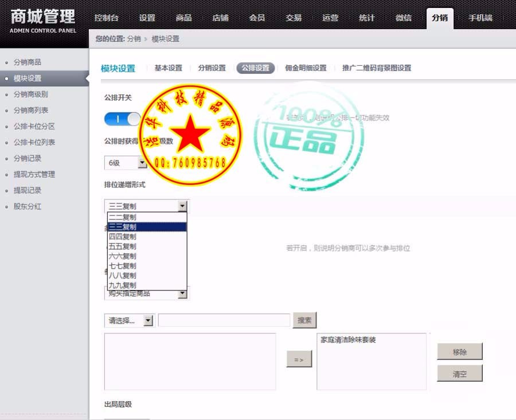The height and width of the screenshot is (420, 516).
Task: Select 家庭清洁除味套装 in selected list
Action: coord(348,340)
